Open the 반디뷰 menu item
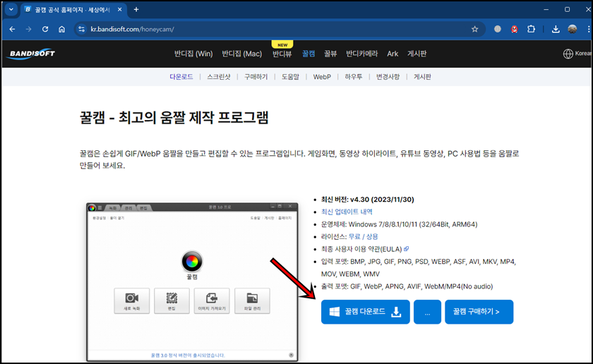 (282, 54)
